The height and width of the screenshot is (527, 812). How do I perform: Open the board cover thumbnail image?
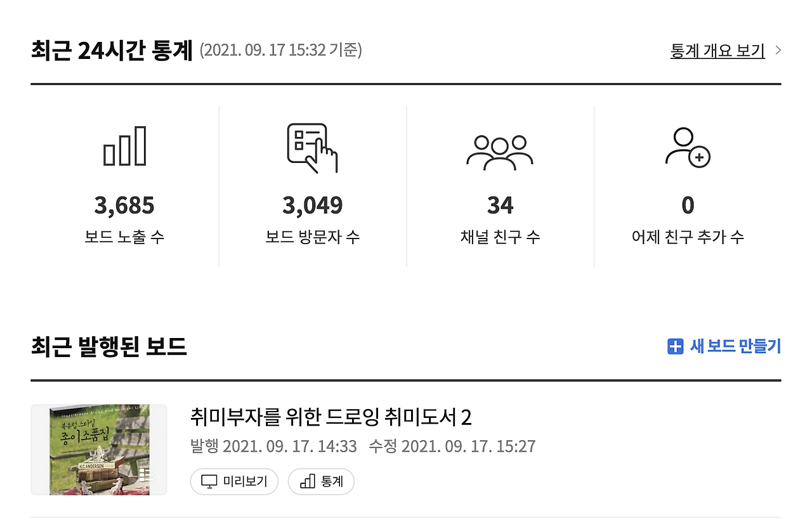[99, 450]
